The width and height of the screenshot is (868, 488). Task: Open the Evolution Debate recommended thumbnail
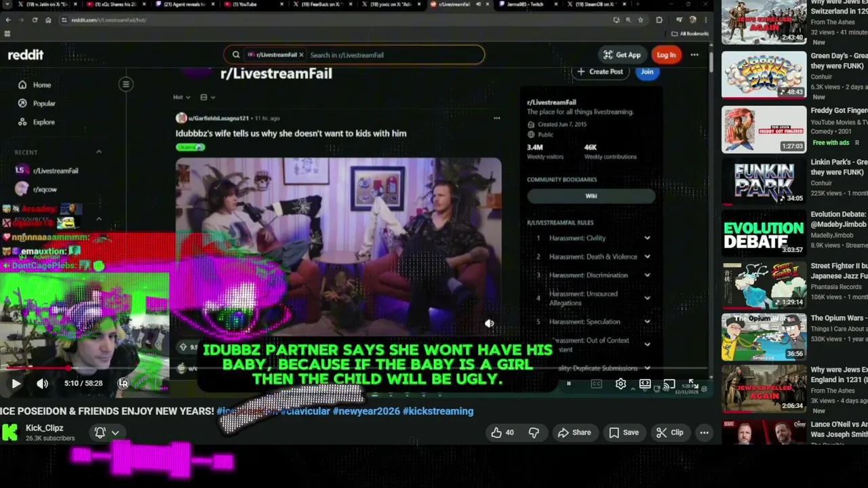[x=764, y=232]
